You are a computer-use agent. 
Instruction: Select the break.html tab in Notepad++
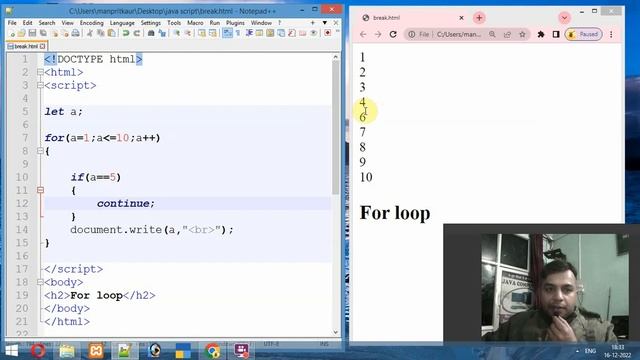[26, 46]
